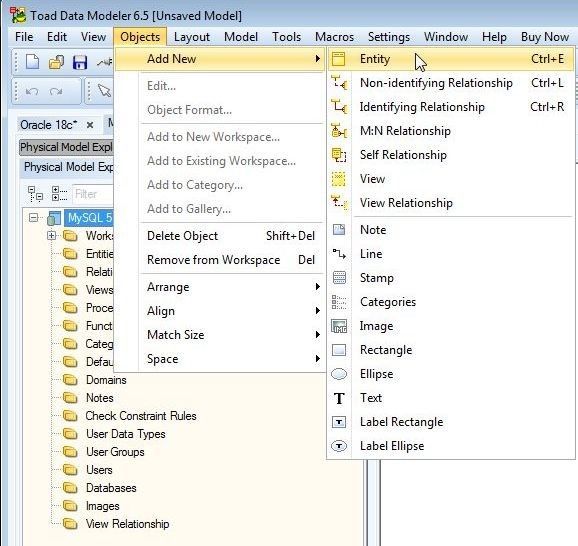The image size is (578, 546).
Task: Click the Line icon in submenu
Action: point(339,254)
